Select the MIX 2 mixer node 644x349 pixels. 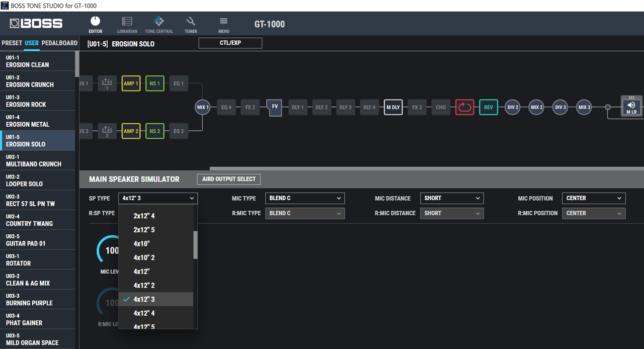(x=537, y=107)
